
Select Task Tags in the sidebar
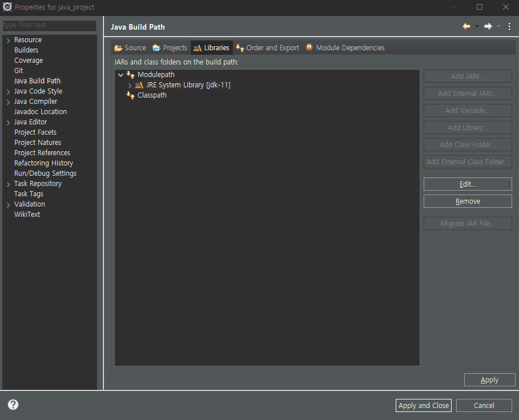tap(29, 194)
